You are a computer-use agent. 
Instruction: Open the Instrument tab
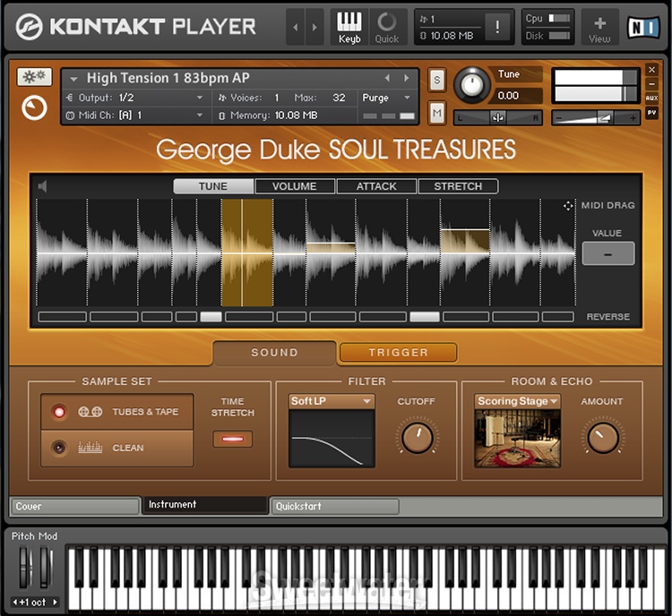pos(205,505)
